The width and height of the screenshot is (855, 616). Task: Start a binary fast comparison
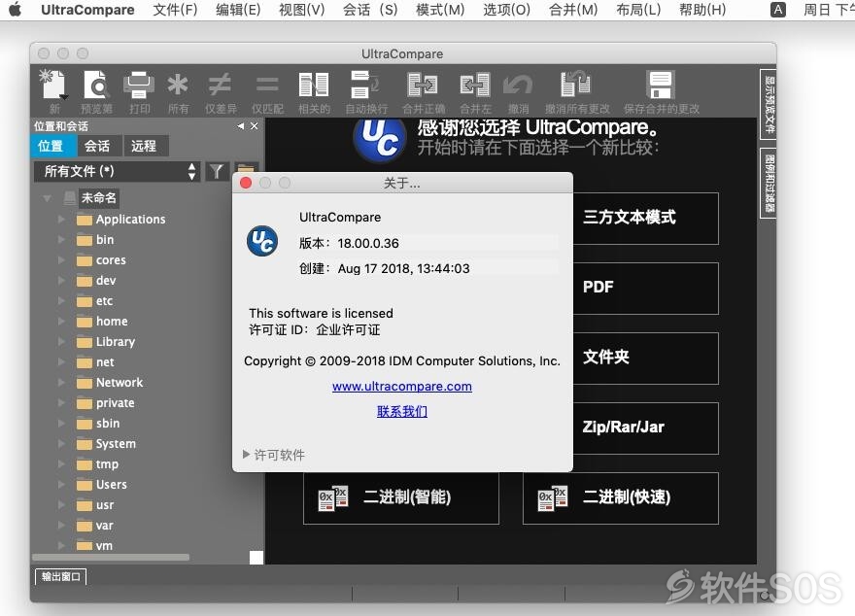pyautogui.click(x=621, y=497)
